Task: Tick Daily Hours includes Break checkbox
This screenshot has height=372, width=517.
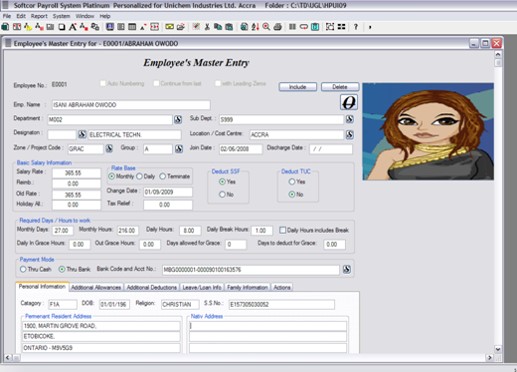Action: 283,230
